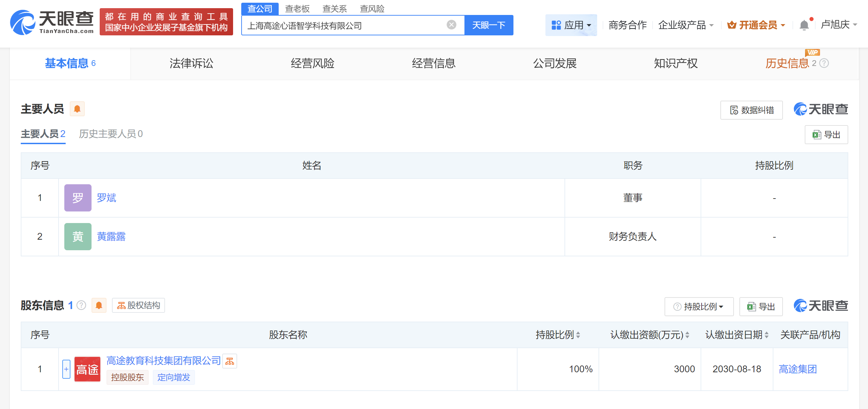Click the TianYanCha logo
The height and width of the screenshot is (409, 868).
52,22
